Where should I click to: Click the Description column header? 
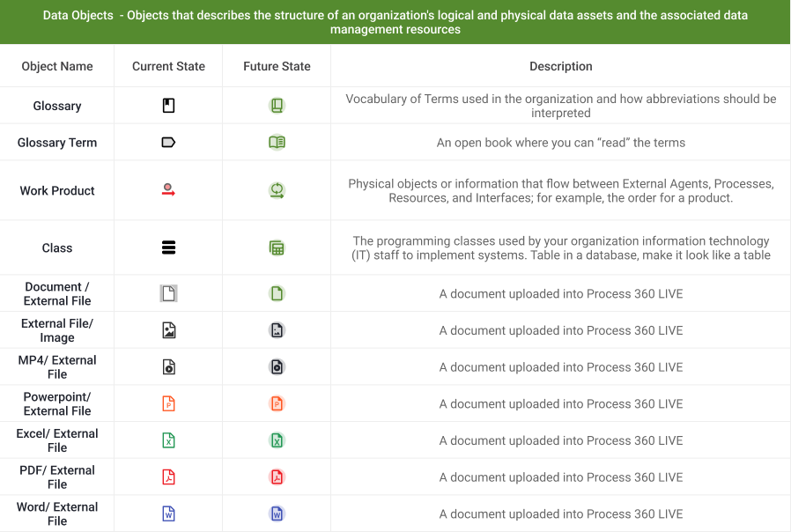tap(560, 66)
